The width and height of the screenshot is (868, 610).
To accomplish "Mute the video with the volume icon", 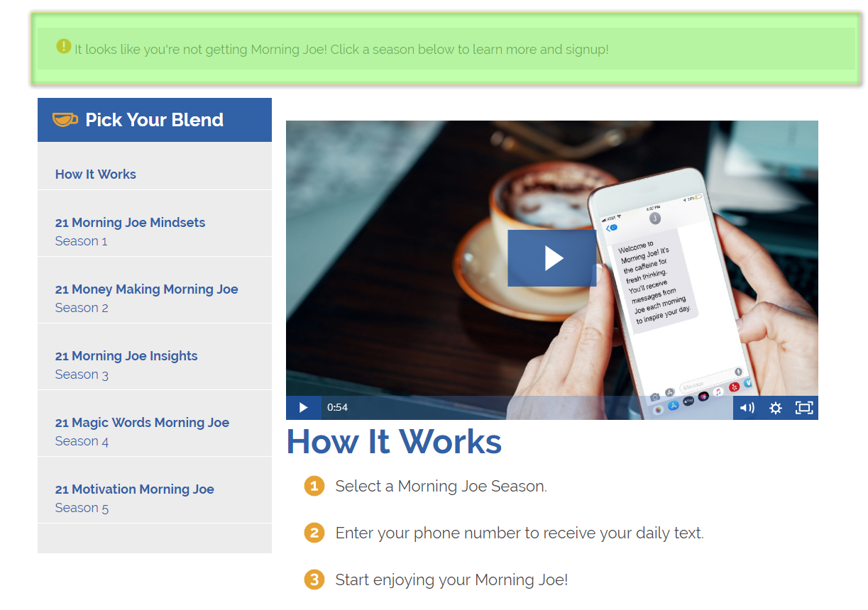I will pos(747,408).
